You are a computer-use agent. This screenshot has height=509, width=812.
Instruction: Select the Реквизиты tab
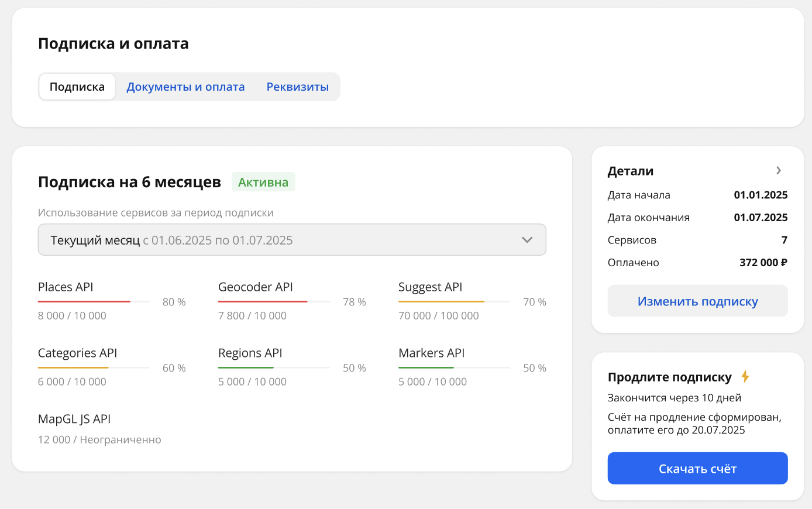[x=297, y=86]
